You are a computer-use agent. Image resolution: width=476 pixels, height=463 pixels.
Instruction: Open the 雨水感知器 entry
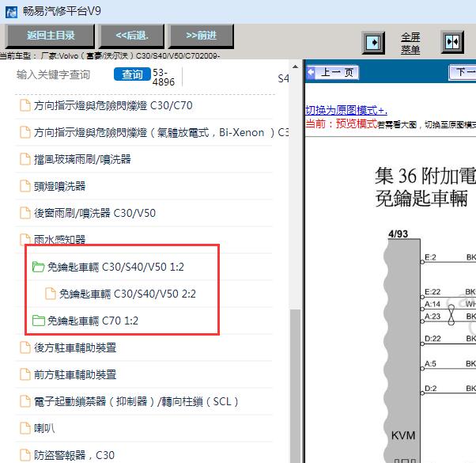click(59, 240)
